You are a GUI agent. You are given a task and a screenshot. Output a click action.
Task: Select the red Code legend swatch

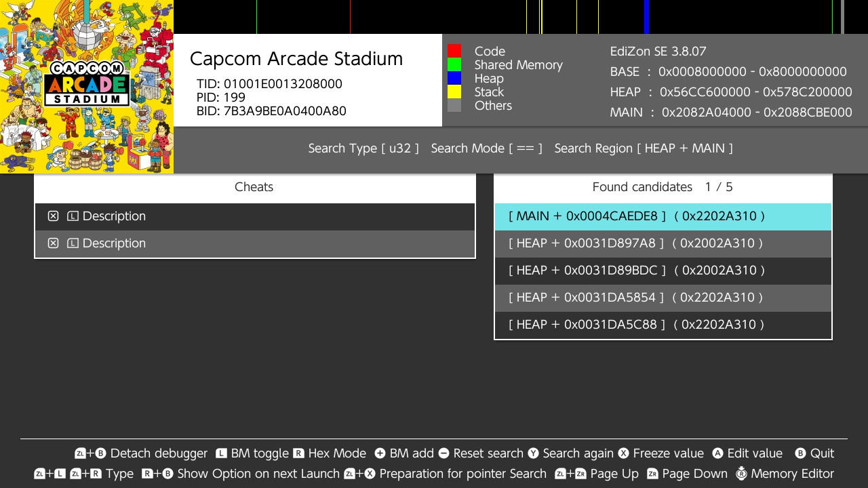point(454,51)
